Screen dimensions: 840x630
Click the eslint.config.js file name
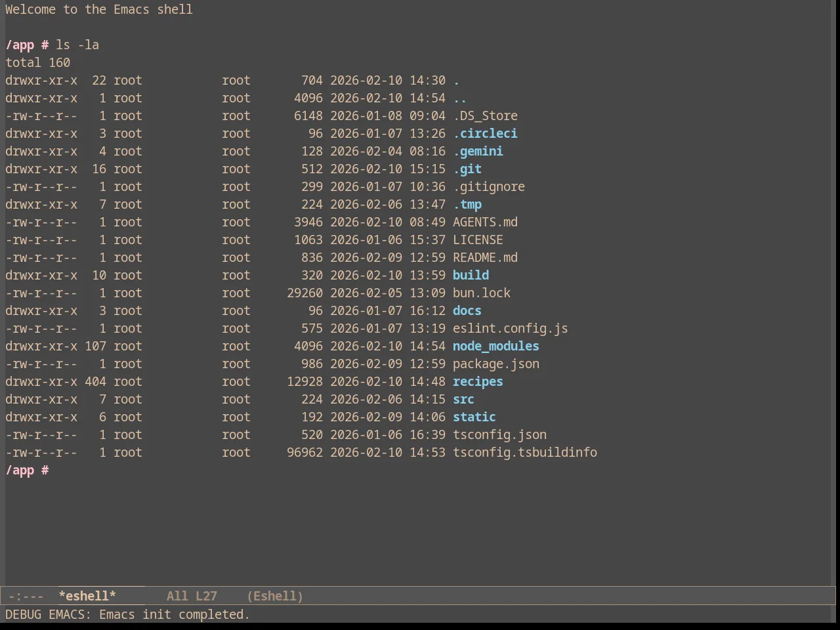coord(511,328)
